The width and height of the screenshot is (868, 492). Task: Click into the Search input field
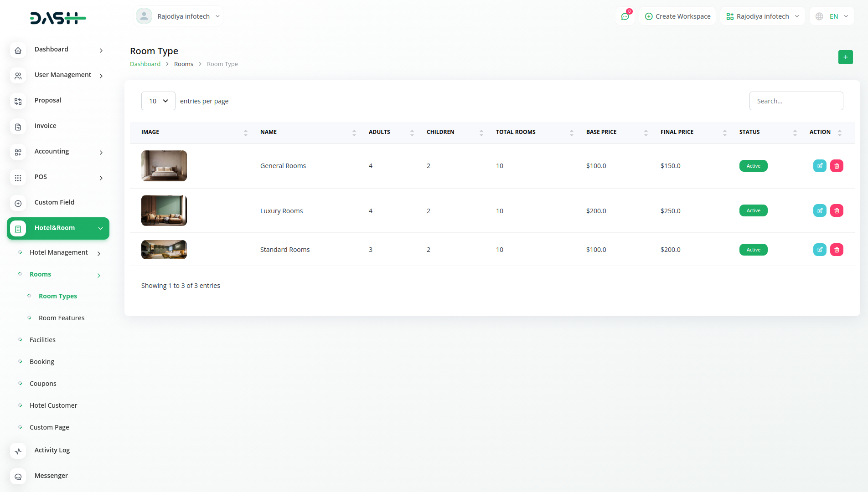pos(796,101)
